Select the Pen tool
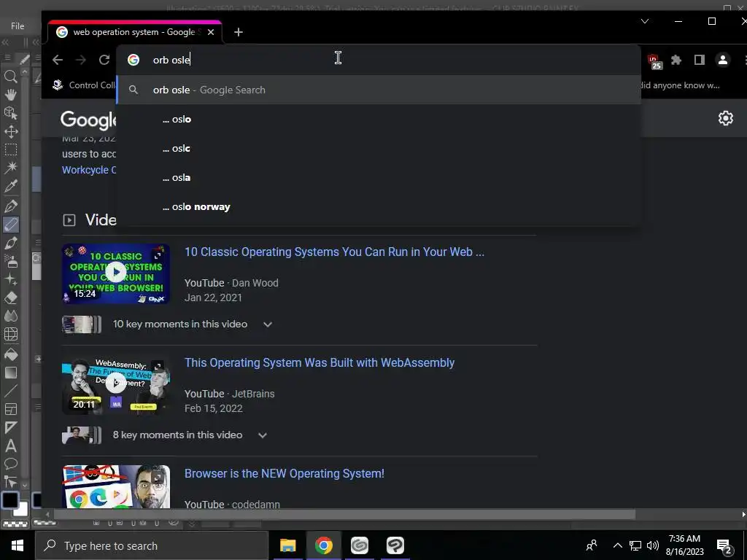Image resolution: width=747 pixels, height=560 pixels. pos(10,206)
